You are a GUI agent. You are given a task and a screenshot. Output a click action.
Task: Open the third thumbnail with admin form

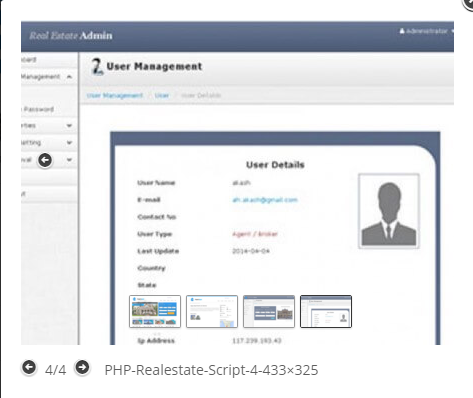pos(269,311)
